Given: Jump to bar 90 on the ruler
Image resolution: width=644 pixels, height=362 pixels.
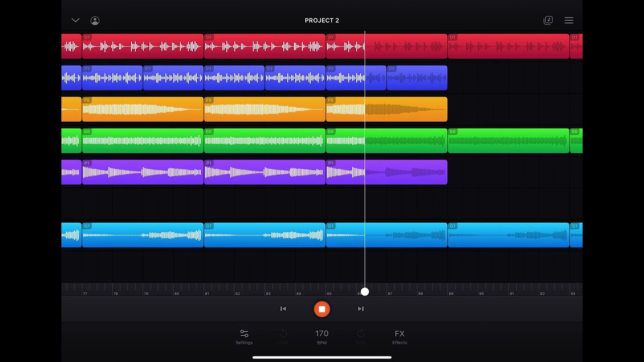Looking at the screenshot, I should click(x=481, y=294).
